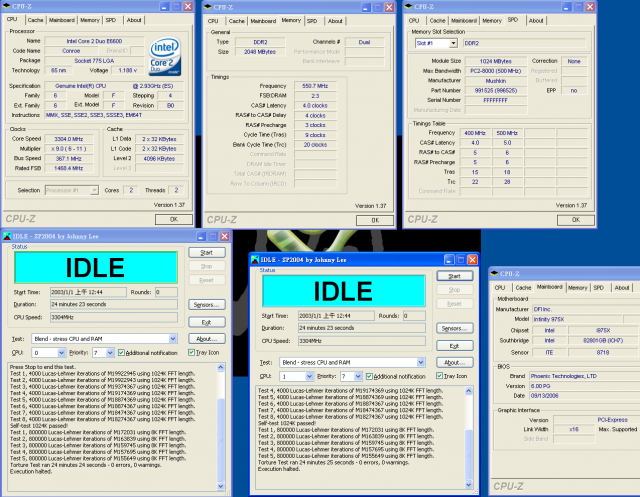Viewport: 640px width, 497px height.
Task: Click the Part Number field 991525
Action: tap(496, 91)
